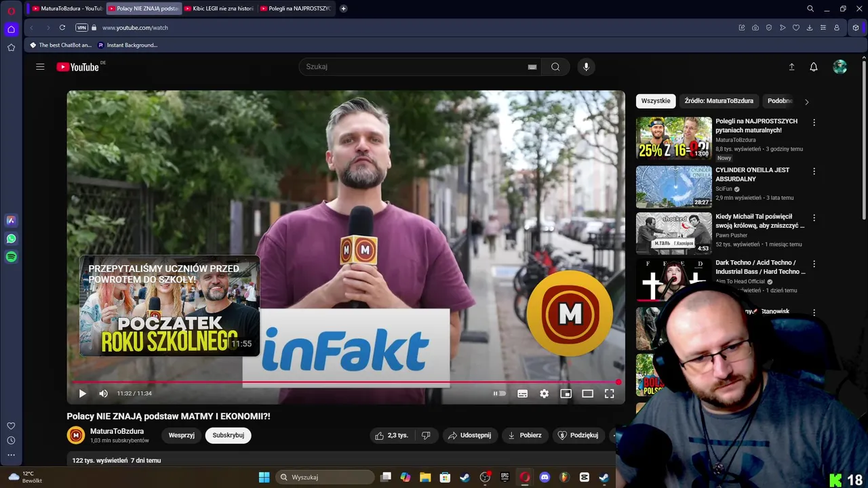This screenshot has width=868, height=488.
Task: Start voice search with microphone icon
Action: coord(587,66)
